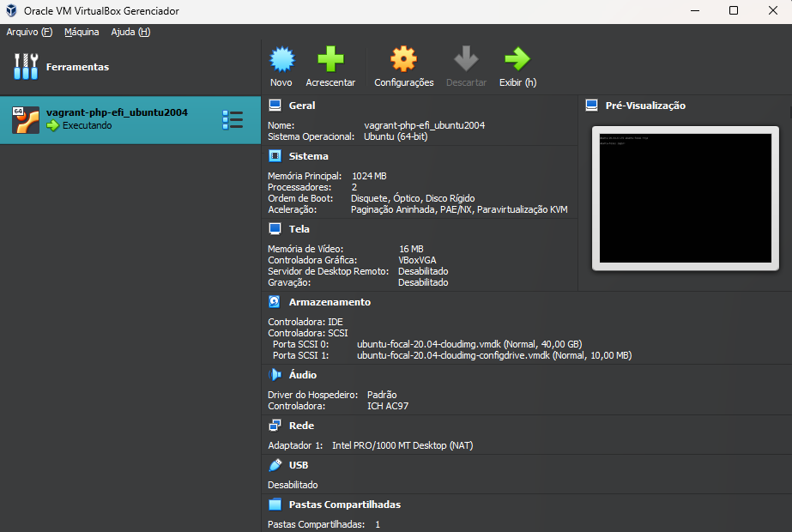Open the Tela section heading link

[x=299, y=229]
